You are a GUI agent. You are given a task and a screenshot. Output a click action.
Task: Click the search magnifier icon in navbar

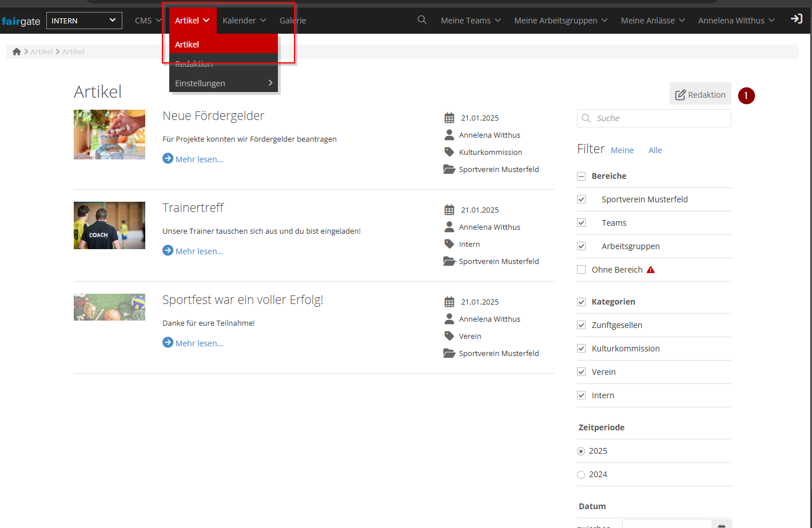coord(422,20)
